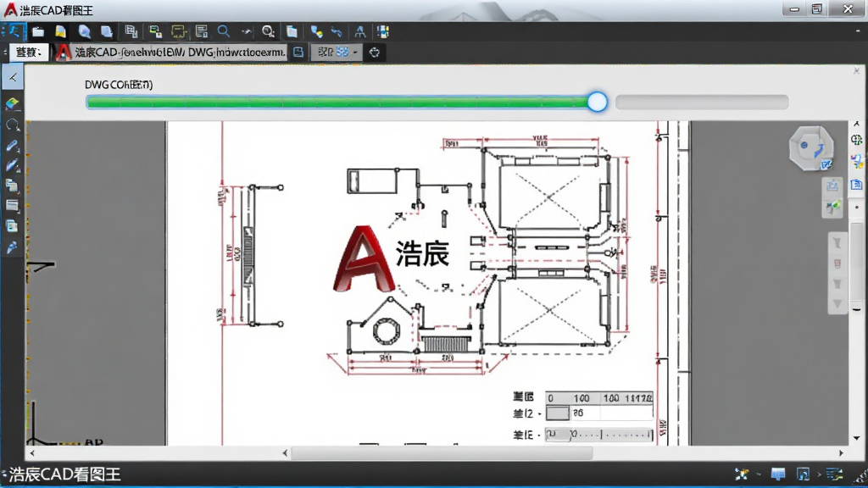
Task: Click the vertical scrollbar down arrow
Action: click(x=857, y=438)
